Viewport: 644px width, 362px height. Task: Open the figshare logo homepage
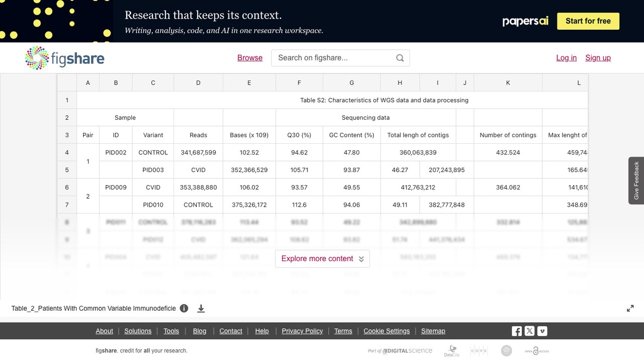[x=65, y=58]
